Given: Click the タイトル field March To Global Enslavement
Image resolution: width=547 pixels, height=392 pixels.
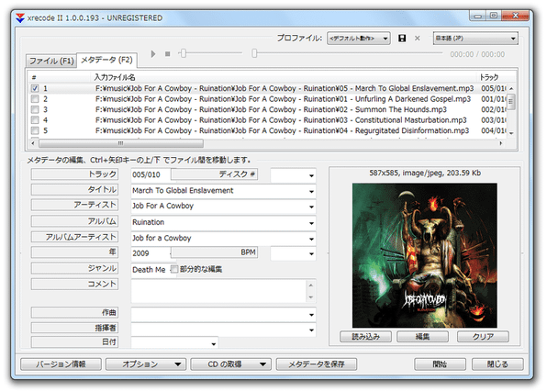Looking at the screenshot, I should click(x=223, y=191).
